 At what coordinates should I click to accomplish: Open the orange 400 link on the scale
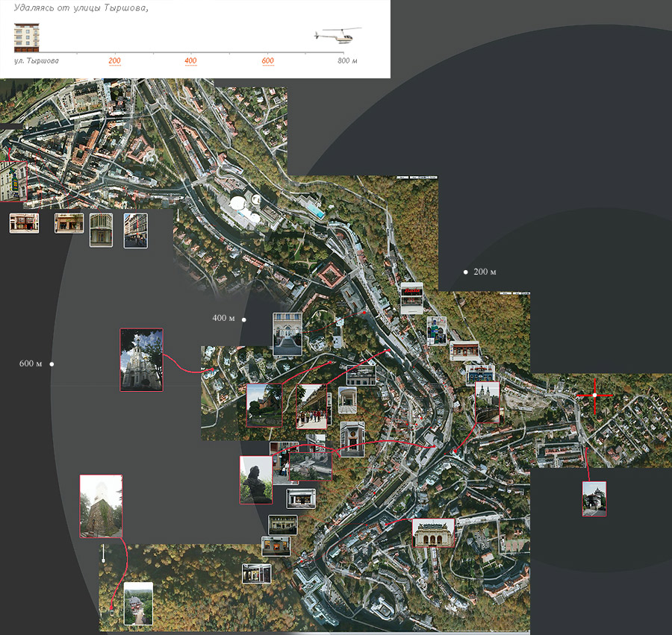(190, 60)
